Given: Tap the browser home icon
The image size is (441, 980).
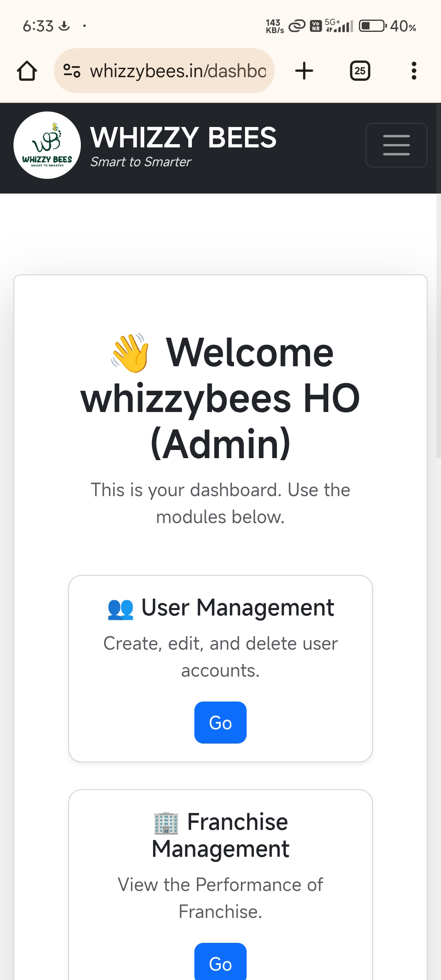Looking at the screenshot, I should click(27, 71).
